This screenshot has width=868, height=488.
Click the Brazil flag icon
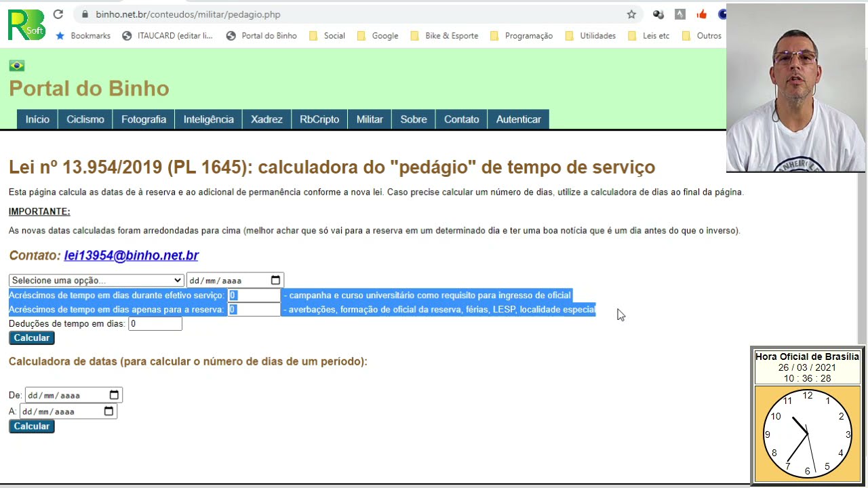coord(17,66)
